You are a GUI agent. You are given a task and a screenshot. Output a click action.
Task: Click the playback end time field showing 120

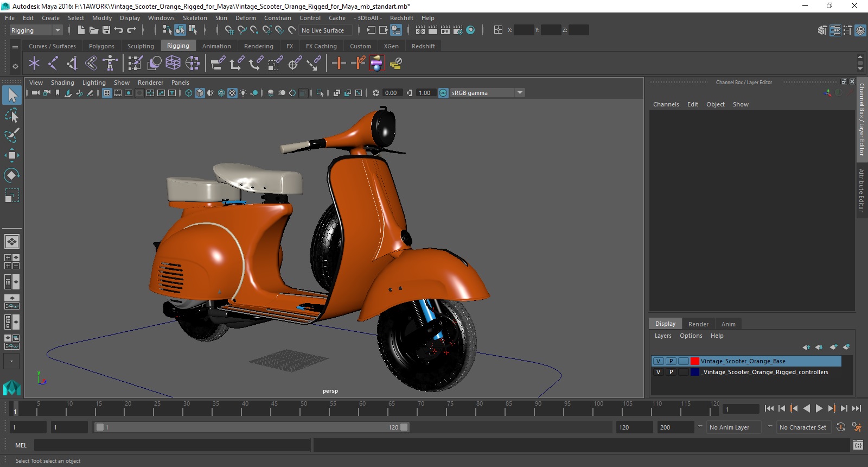[634, 427]
